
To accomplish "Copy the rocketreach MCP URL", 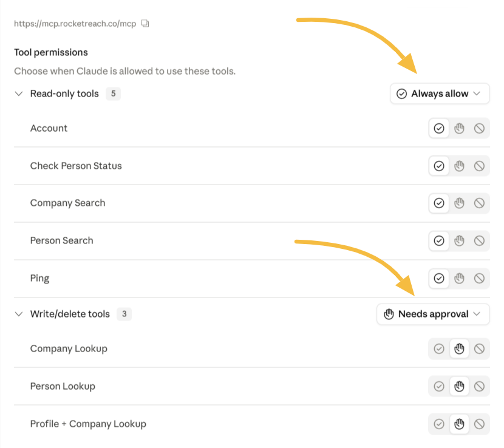I will click(145, 24).
